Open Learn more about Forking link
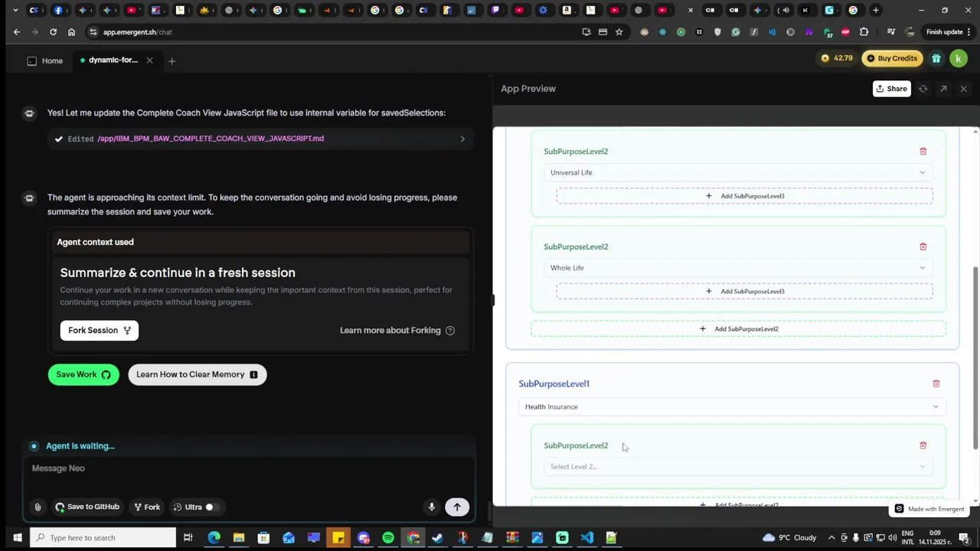The height and width of the screenshot is (551, 980). (x=390, y=331)
